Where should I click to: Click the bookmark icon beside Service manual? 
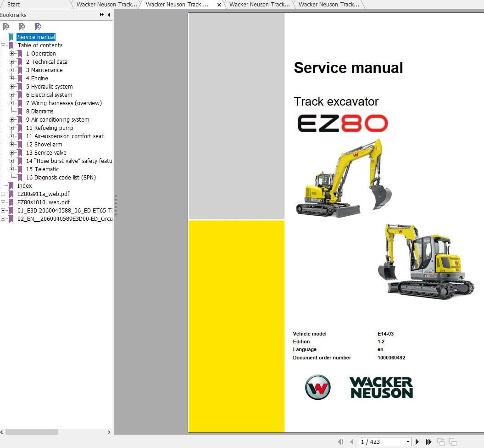[11, 37]
